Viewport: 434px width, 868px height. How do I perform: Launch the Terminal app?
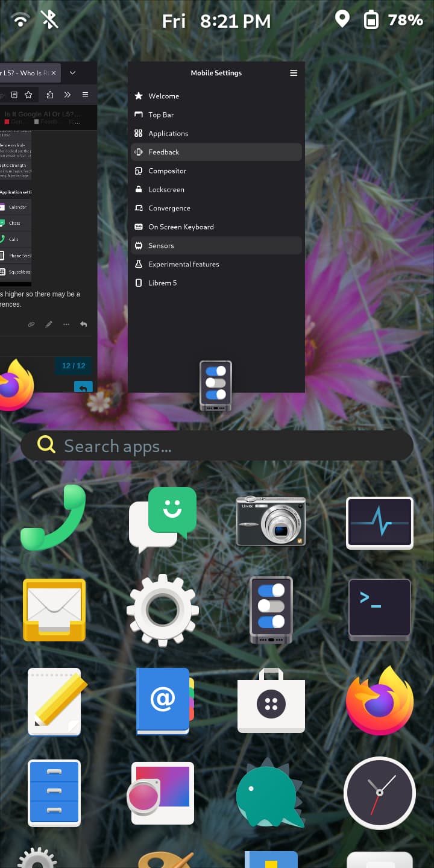pos(380,609)
